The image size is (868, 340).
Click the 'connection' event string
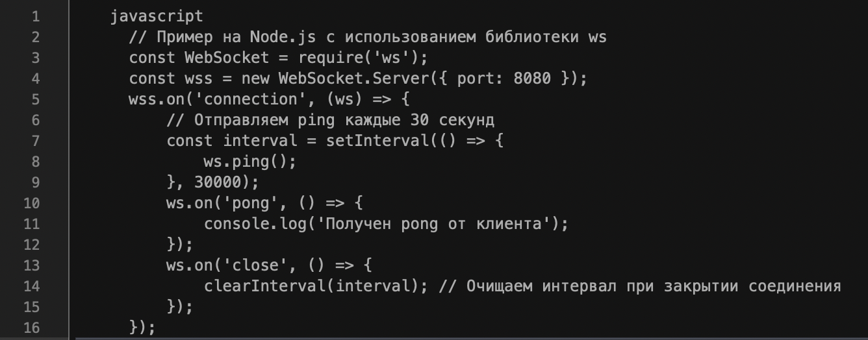pyautogui.click(x=251, y=99)
